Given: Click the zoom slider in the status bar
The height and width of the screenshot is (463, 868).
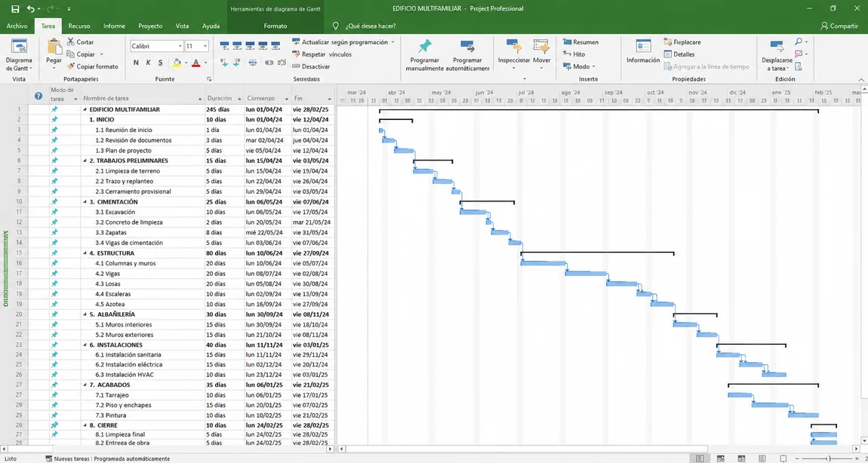Looking at the screenshot, I should click(x=829, y=458).
